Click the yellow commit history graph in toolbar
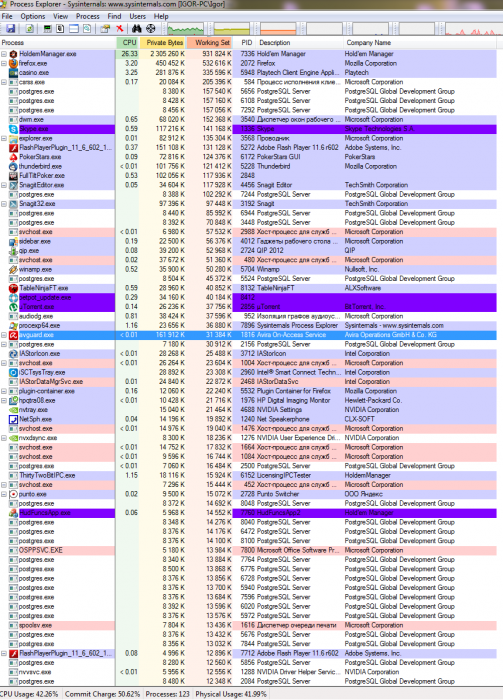Image resolution: width=503 pixels, height=700 pixels. pos(232,29)
